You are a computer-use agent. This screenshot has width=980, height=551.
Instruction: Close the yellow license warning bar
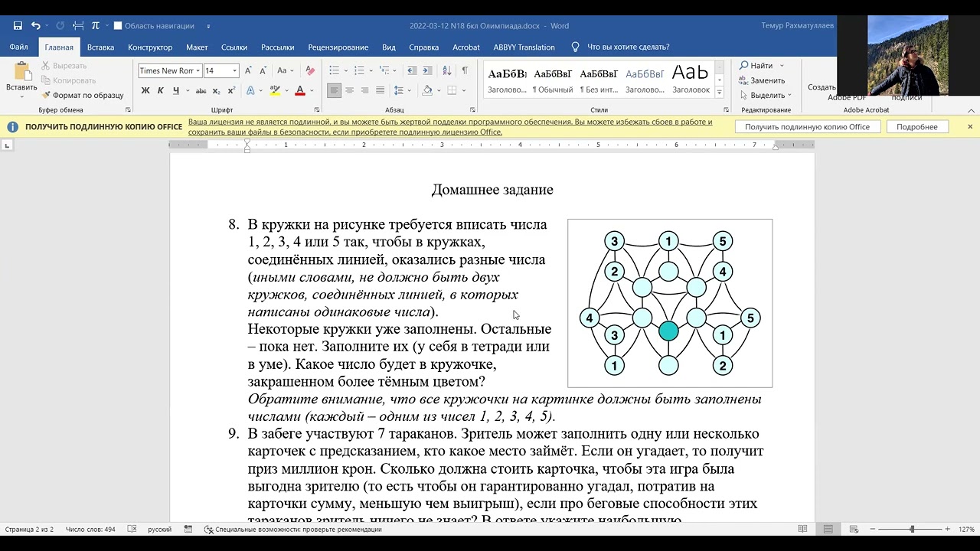coord(970,126)
